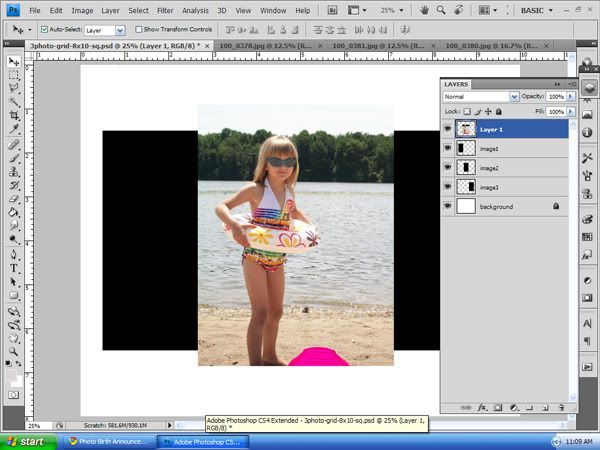Launch Bridge from application bar
Viewport: 600px width, 450px height.
[332, 10]
